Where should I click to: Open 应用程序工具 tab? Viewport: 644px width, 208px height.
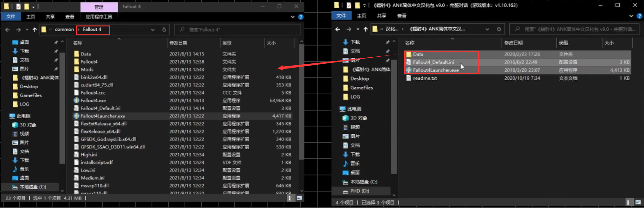point(99,17)
